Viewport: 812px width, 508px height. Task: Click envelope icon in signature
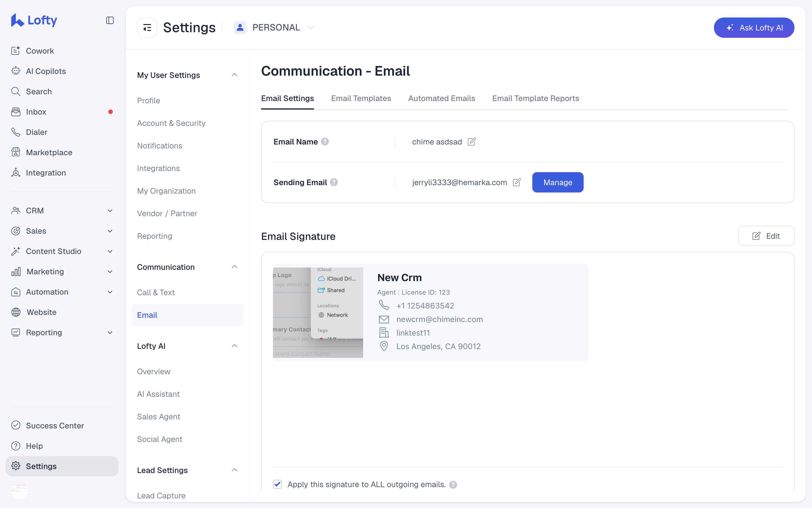coord(384,319)
